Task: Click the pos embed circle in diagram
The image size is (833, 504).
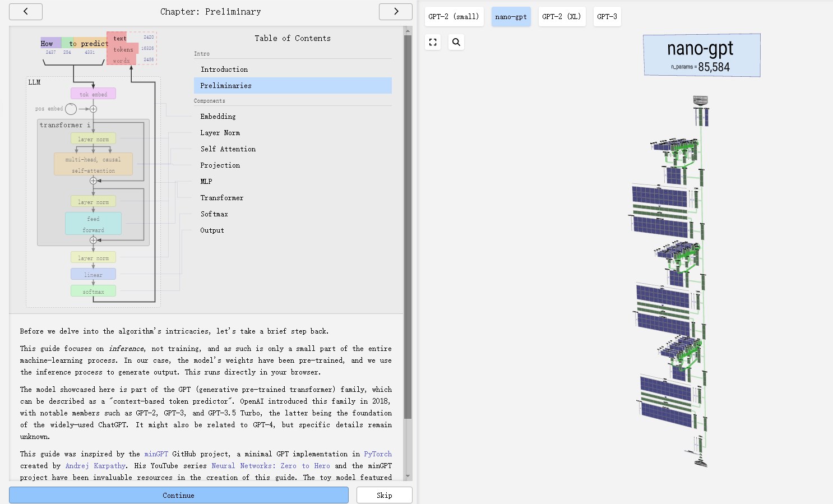Action: point(71,109)
